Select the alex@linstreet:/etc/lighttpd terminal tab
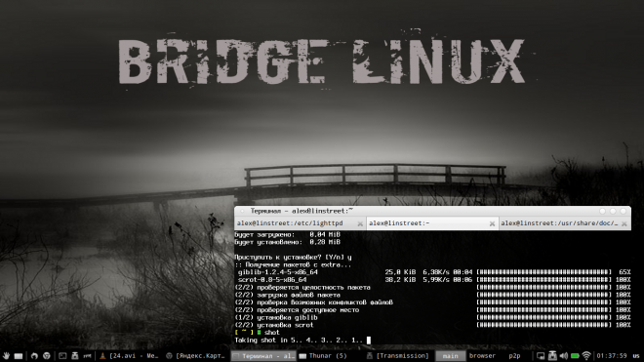 [x=300, y=223]
